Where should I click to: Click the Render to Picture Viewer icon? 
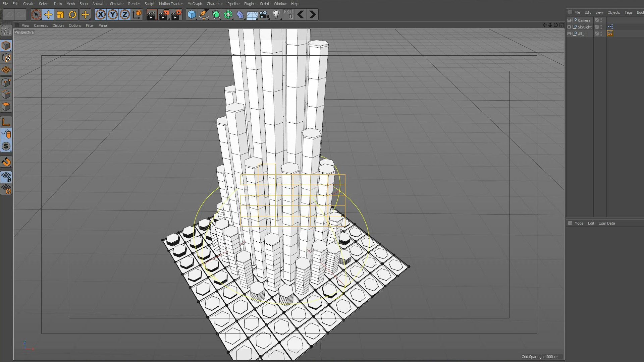coord(164,14)
